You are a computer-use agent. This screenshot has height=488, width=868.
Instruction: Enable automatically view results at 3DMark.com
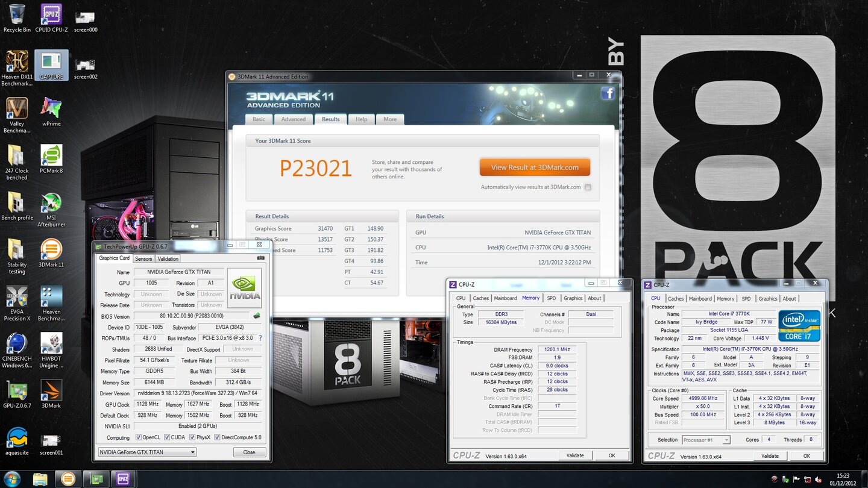tap(588, 187)
